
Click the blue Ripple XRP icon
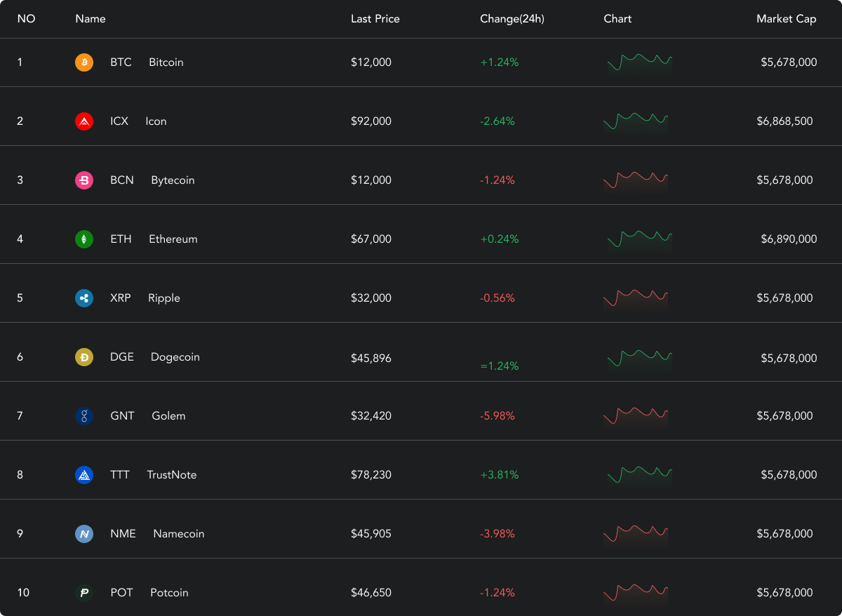pos(84,298)
